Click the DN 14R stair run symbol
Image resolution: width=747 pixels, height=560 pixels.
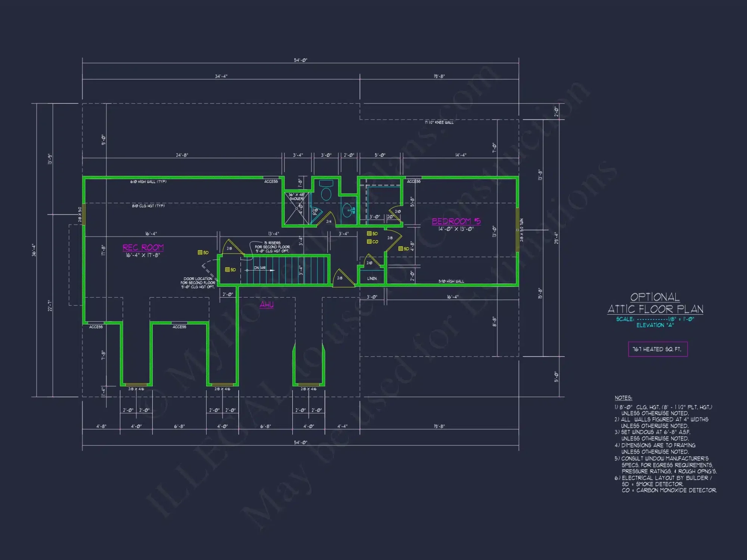(x=260, y=268)
